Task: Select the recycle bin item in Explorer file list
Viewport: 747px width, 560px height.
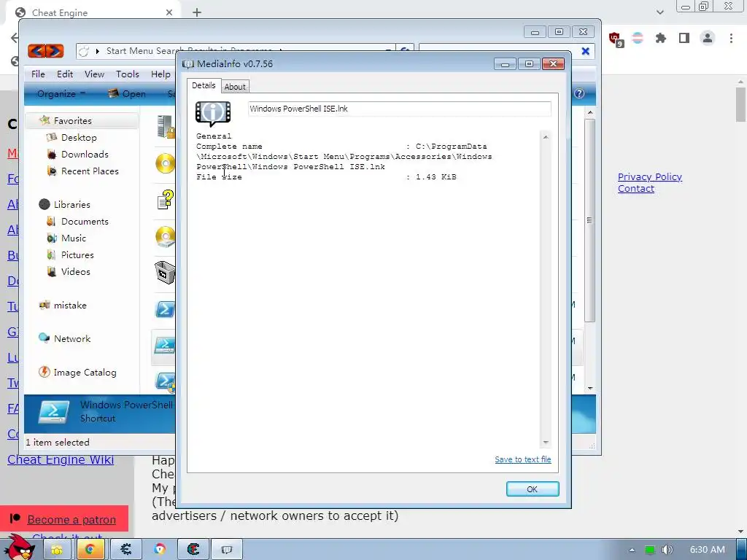Action: point(165,273)
